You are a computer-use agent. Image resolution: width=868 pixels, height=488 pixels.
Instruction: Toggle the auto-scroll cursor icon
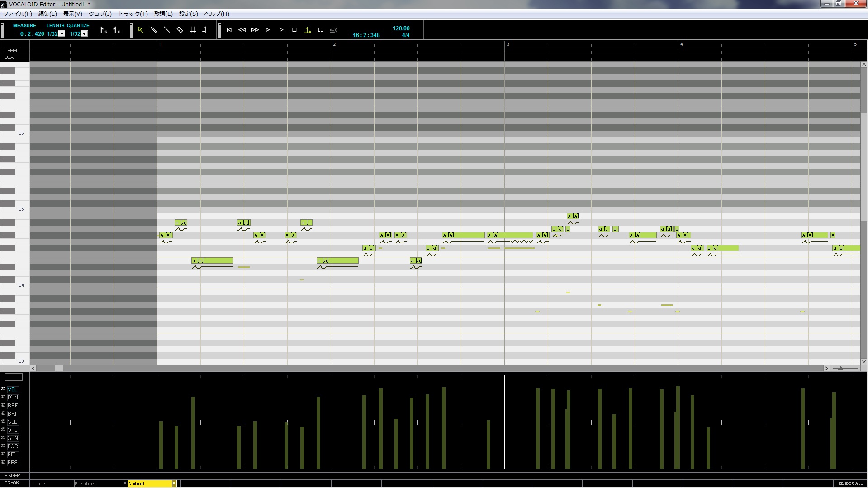(x=205, y=30)
